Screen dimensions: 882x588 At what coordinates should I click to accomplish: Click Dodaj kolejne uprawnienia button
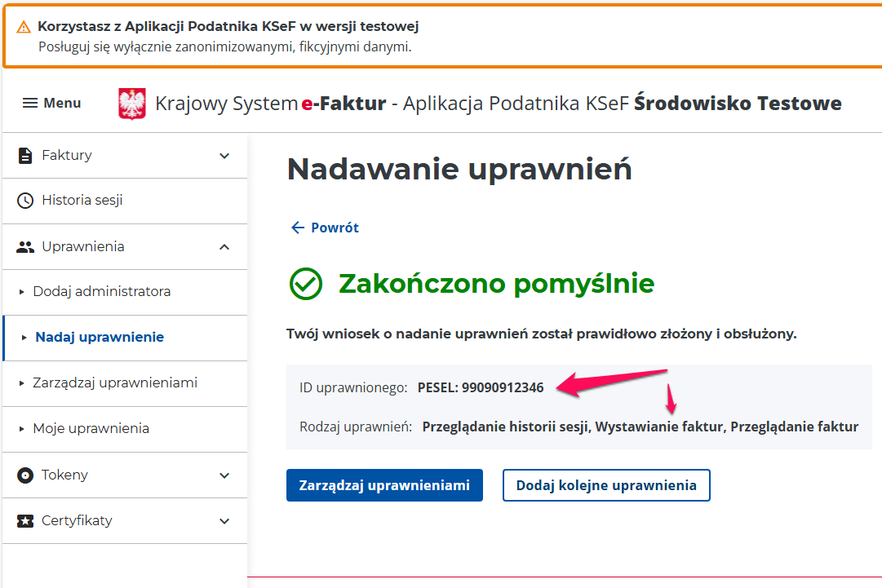606,485
